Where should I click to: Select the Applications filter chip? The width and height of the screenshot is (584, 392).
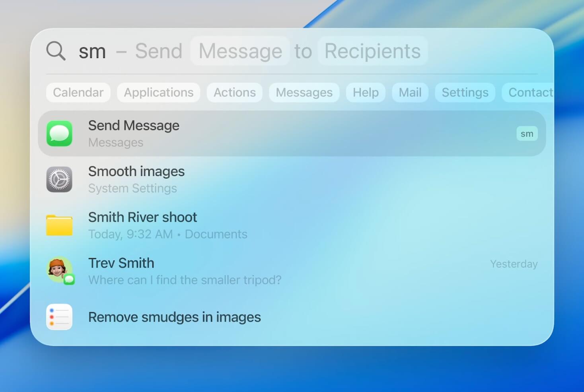[158, 93]
